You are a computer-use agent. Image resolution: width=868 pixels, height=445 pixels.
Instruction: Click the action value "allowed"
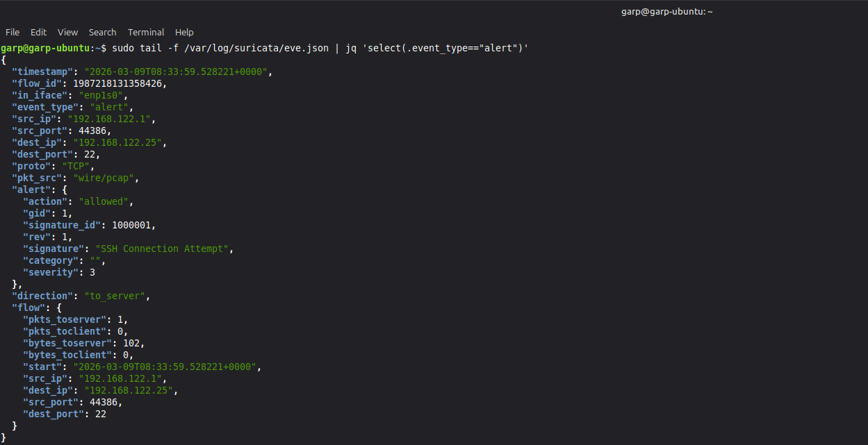pyautogui.click(x=105, y=201)
